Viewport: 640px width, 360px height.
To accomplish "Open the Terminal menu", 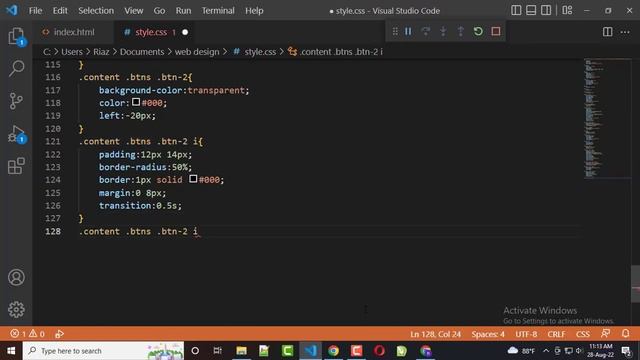I will pos(218,11).
